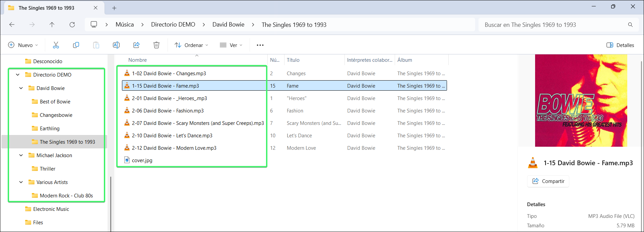Click VLC icon of Modern Love.mp3
The image size is (644, 232).
click(127, 148)
